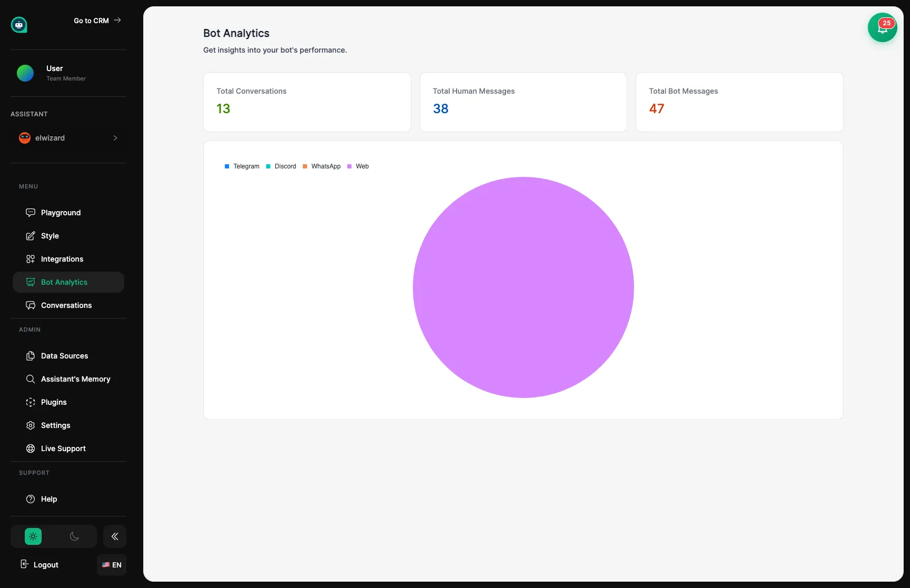
Task: Toggle Discord series in chart legend
Action: pyautogui.click(x=281, y=166)
